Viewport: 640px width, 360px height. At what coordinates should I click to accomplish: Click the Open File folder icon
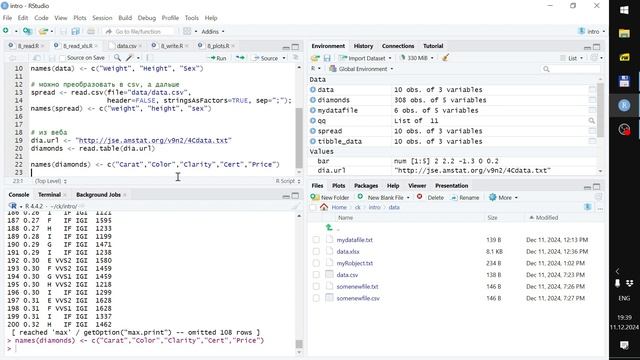[43, 31]
